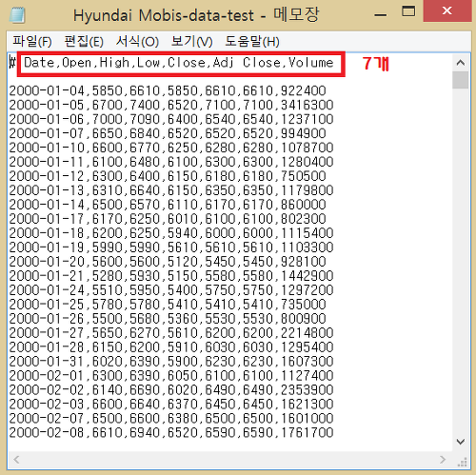
Task: Click the line 2000-01-24,5510,5950
Action: (x=171, y=290)
